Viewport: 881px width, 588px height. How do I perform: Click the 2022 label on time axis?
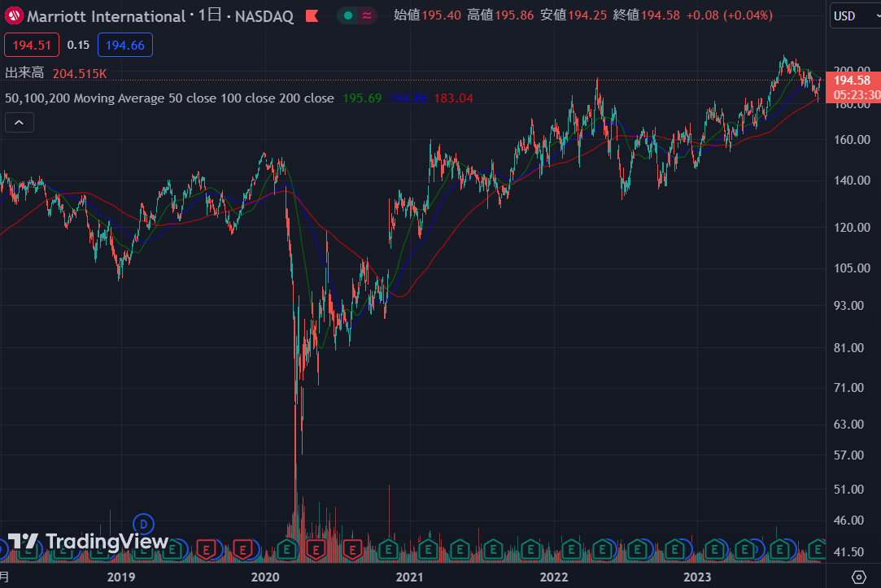pyautogui.click(x=554, y=577)
